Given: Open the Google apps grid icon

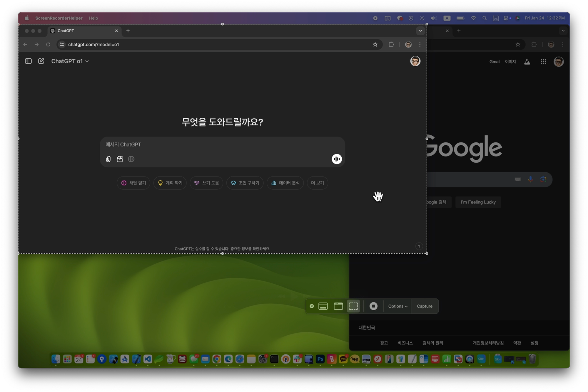Looking at the screenshot, I should (543, 62).
